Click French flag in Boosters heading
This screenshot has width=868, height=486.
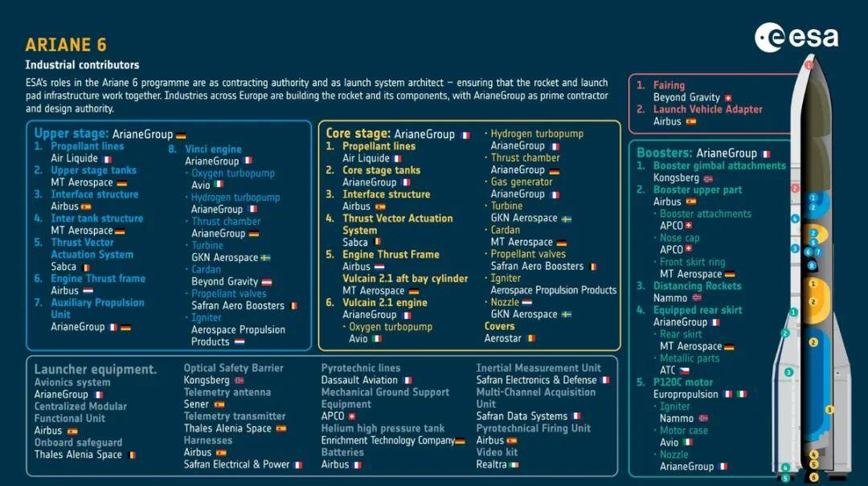(766, 154)
